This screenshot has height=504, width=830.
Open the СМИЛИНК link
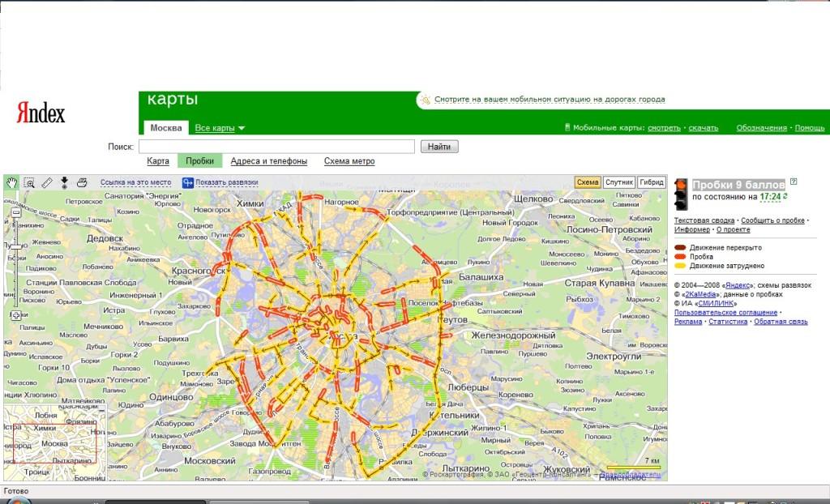pyautogui.click(x=717, y=303)
